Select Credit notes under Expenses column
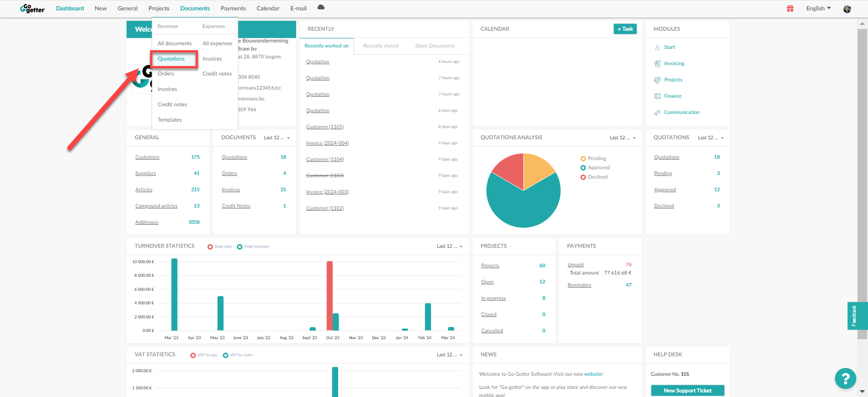Image resolution: width=868 pixels, height=397 pixels. [217, 74]
